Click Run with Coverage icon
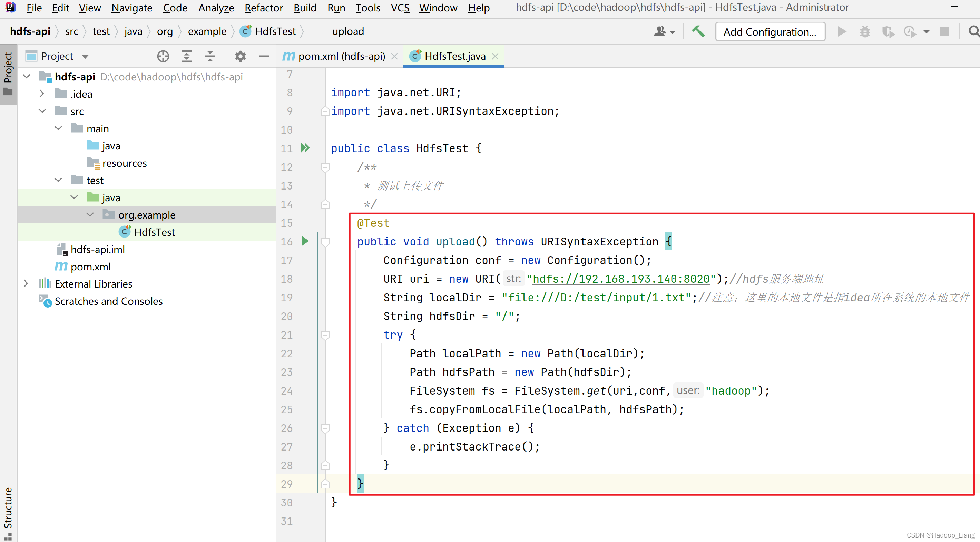 pyautogui.click(x=888, y=32)
